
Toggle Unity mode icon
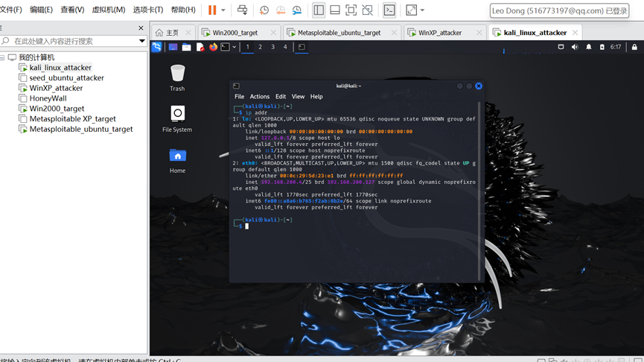point(367,10)
